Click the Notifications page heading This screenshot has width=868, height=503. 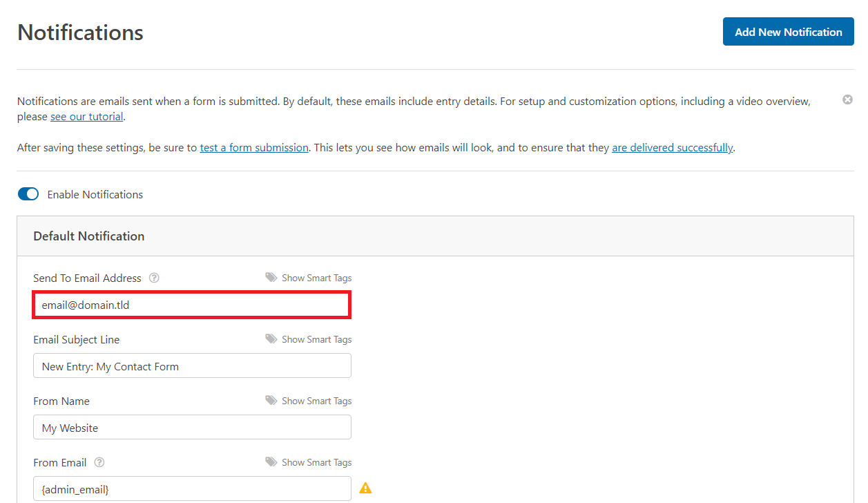pos(79,32)
